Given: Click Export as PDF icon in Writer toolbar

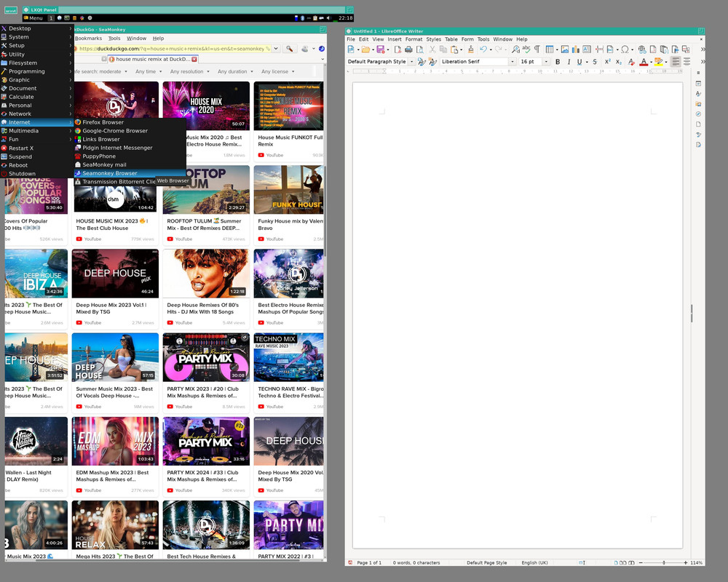Looking at the screenshot, I should (x=398, y=49).
